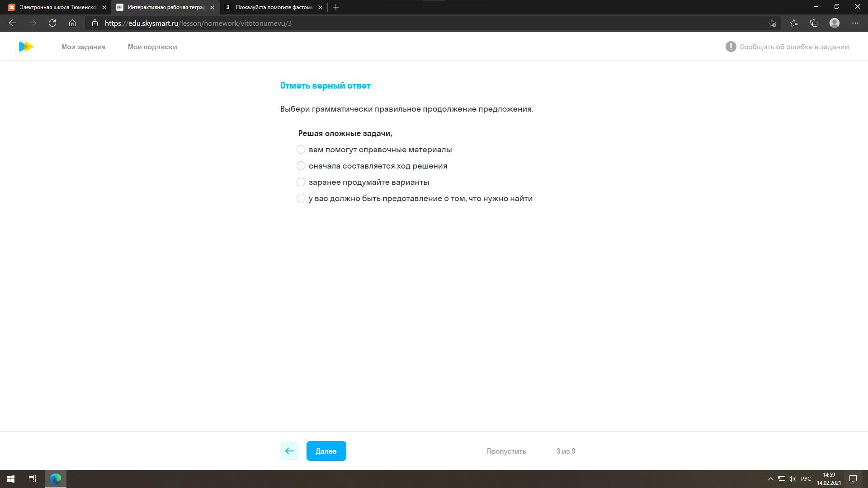Select option 'заранее продумайте варианты'

pos(301,182)
